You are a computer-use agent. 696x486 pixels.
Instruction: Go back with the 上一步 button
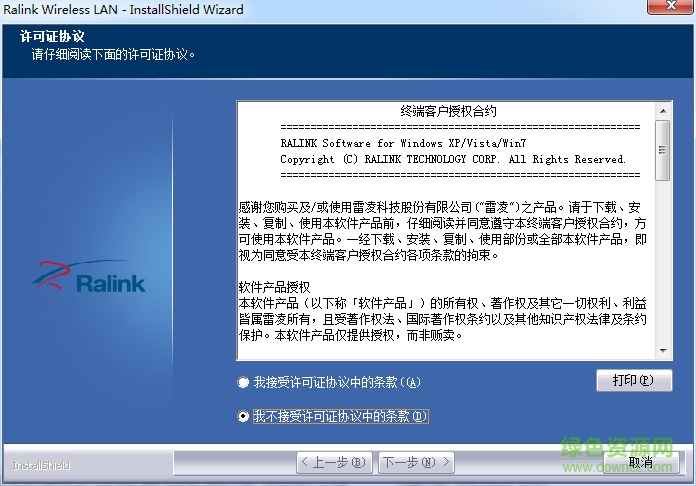coord(334,462)
